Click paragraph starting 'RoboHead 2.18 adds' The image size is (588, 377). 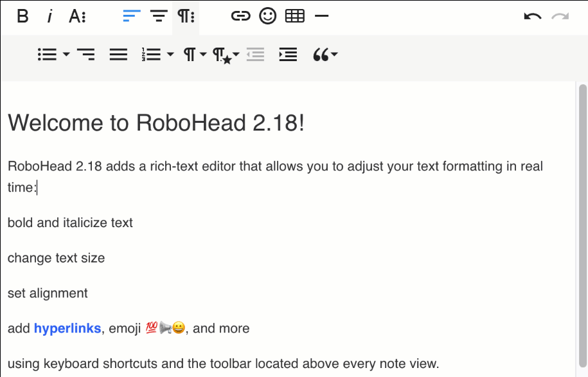(x=275, y=176)
